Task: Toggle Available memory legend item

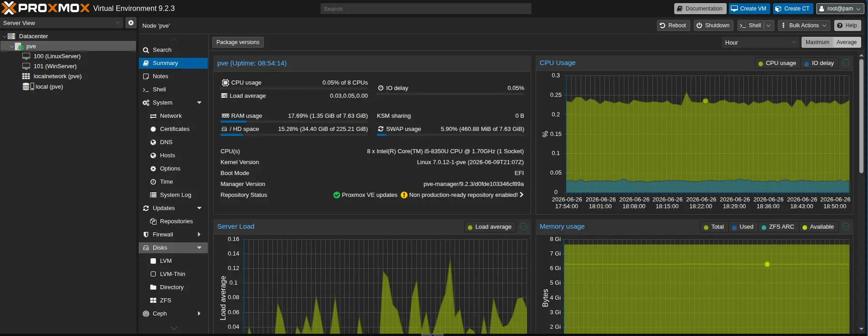Action: (818, 227)
